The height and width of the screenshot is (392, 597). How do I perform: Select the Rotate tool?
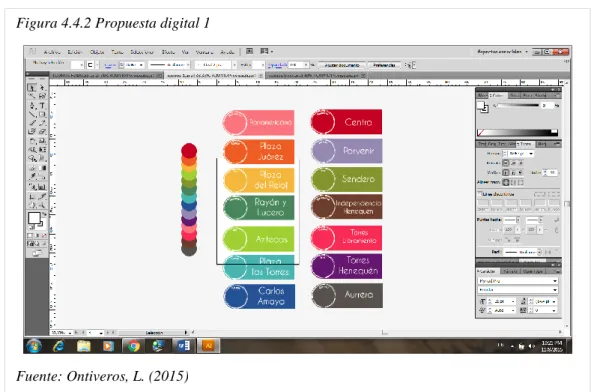[x=32, y=141]
